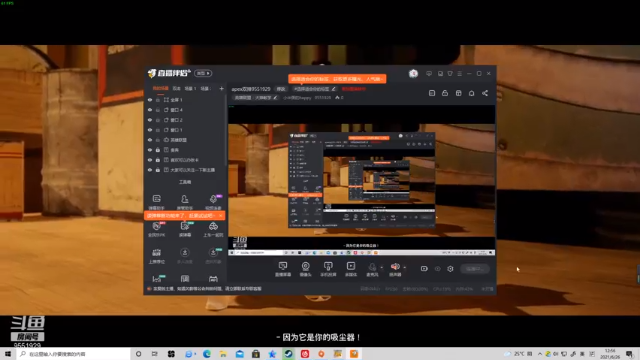
Task: Click the user avatar in title bar
Action: 413,73
